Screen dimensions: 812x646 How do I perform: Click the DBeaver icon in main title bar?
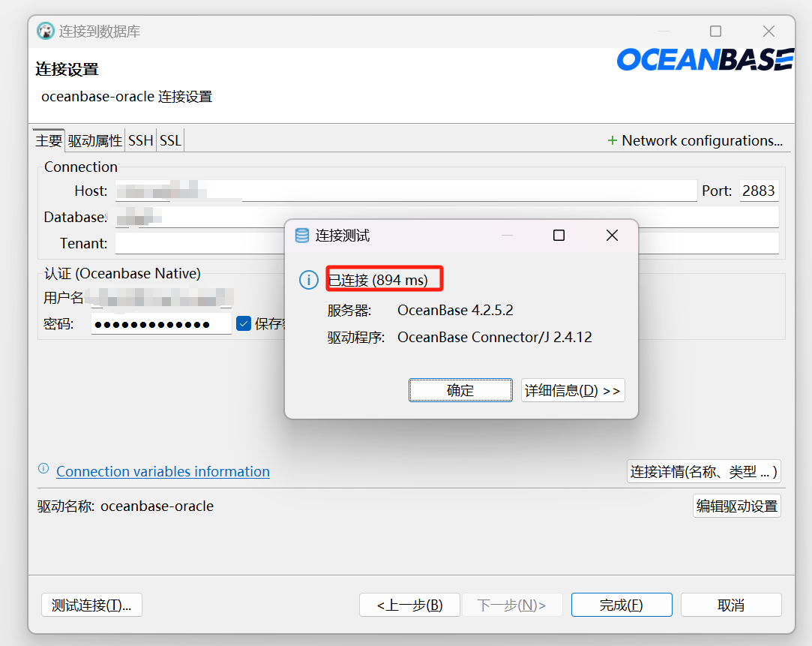pyautogui.click(x=46, y=31)
